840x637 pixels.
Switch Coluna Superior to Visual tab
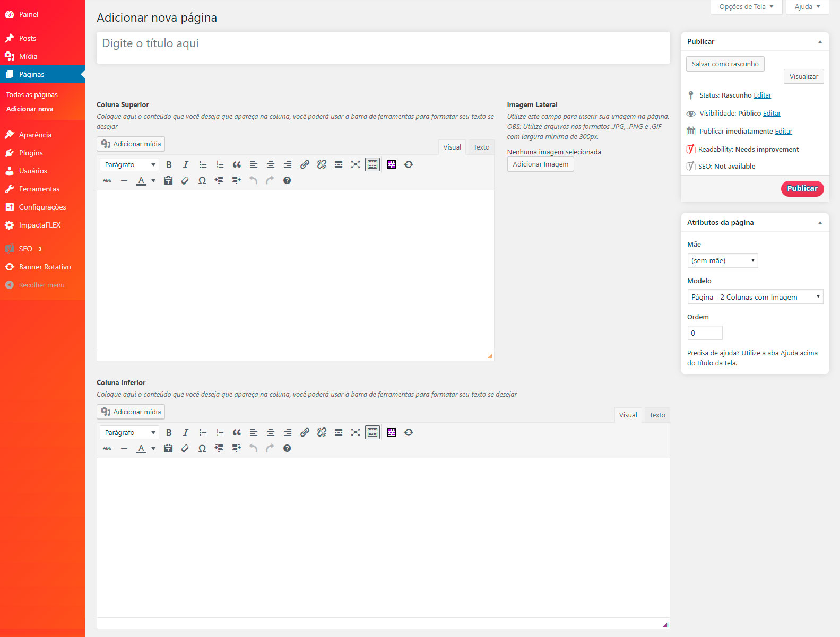[452, 147]
